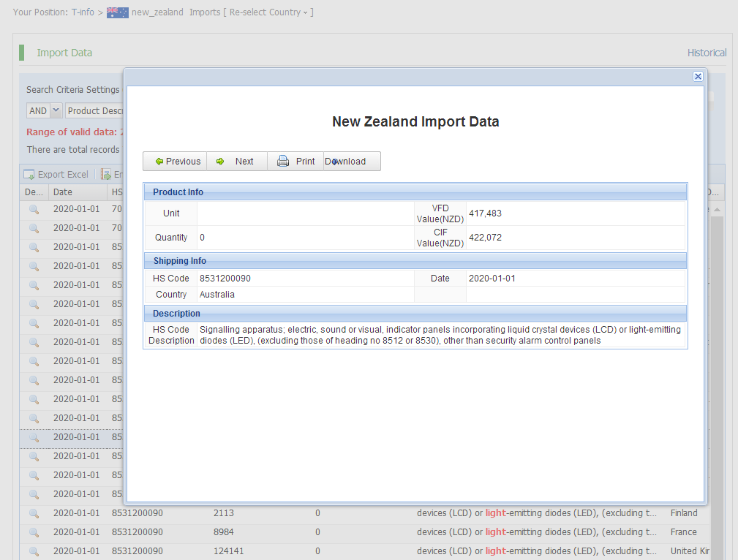Open details magnifier for the Finland row
This screenshot has height=560, width=738.
[34, 513]
